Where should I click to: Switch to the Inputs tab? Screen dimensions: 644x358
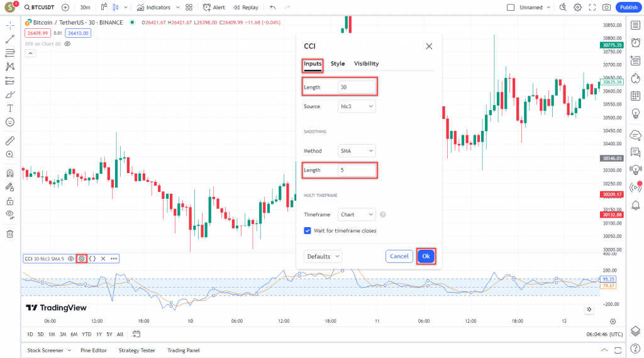[313, 64]
